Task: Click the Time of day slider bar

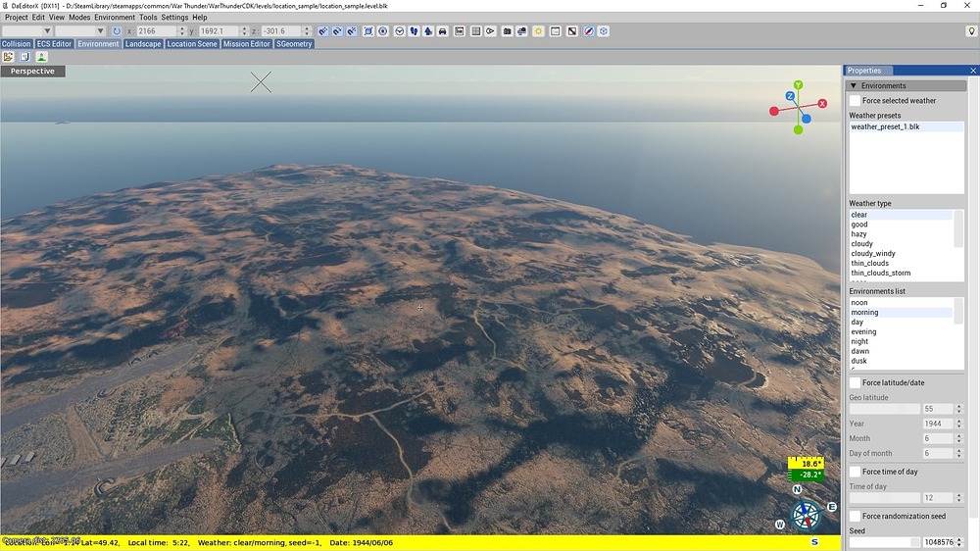Action: (x=884, y=497)
